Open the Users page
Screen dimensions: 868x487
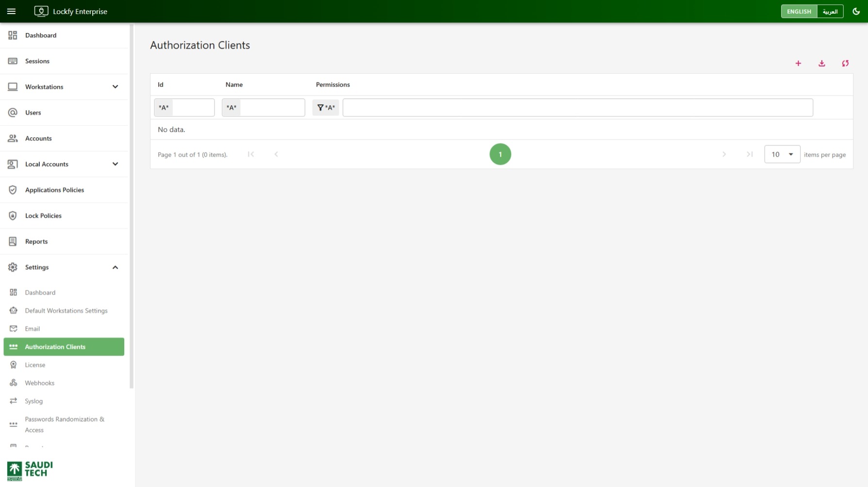pyautogui.click(x=64, y=113)
